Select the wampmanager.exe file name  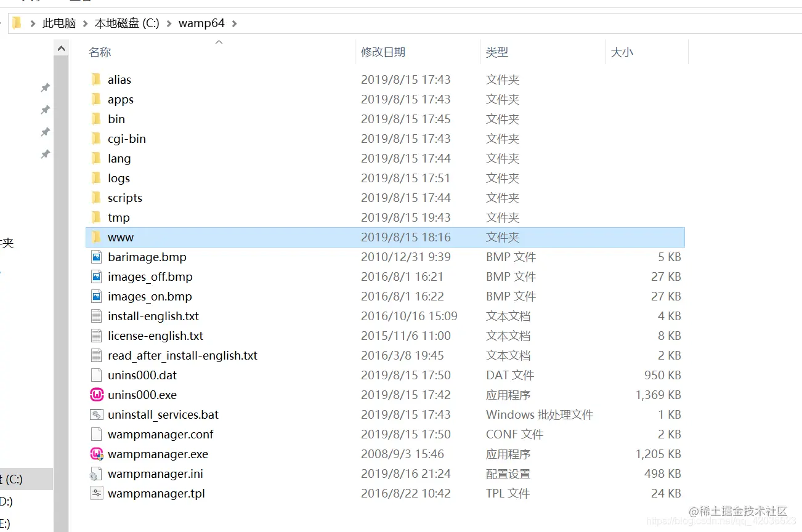point(158,454)
